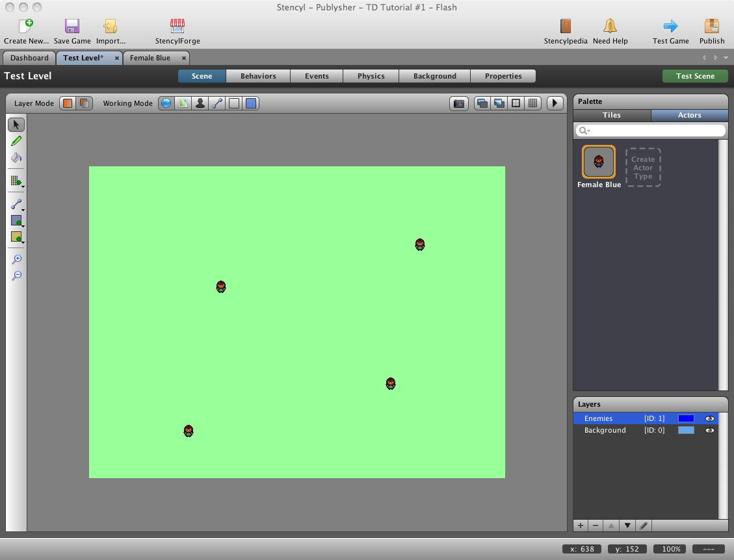Toggle visibility of Enemies layer
Viewport: 734px width, 560px height.
[710, 419]
